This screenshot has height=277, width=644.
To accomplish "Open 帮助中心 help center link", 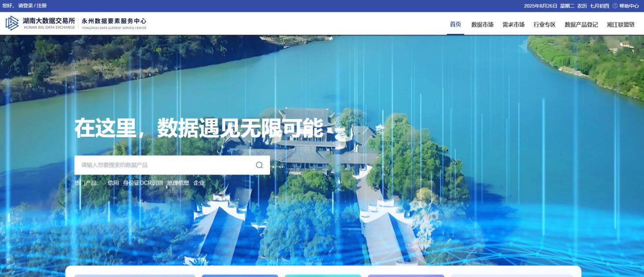I will [x=629, y=6].
